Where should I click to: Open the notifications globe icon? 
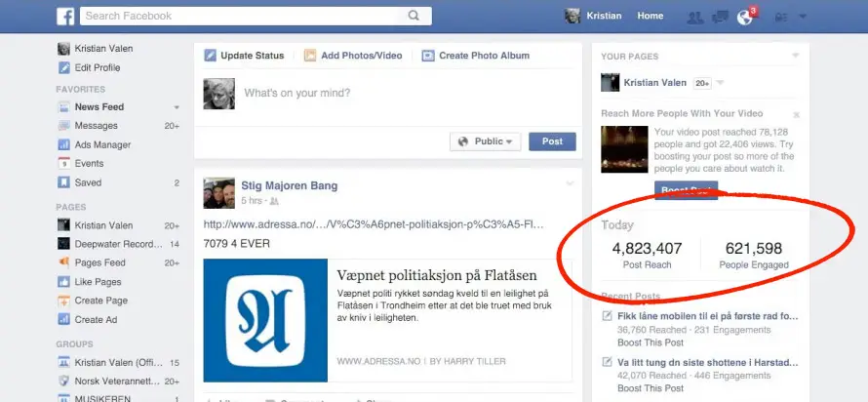pos(745,17)
